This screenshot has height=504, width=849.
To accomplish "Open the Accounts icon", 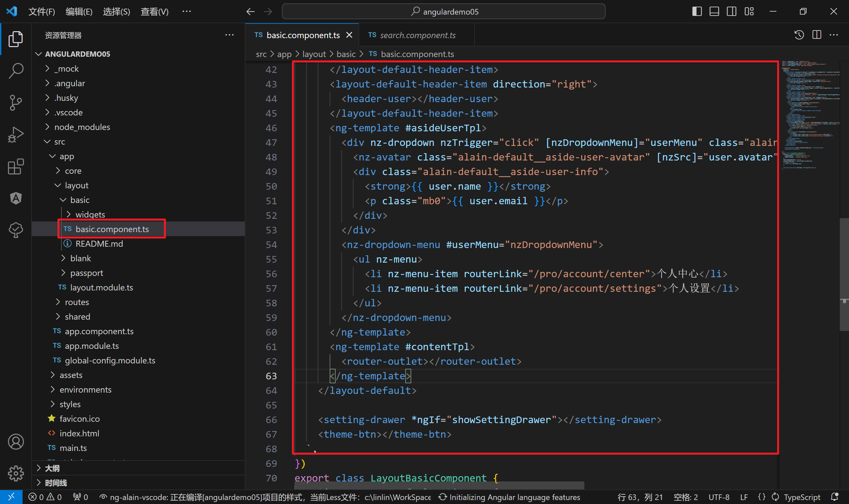I will 16,442.
